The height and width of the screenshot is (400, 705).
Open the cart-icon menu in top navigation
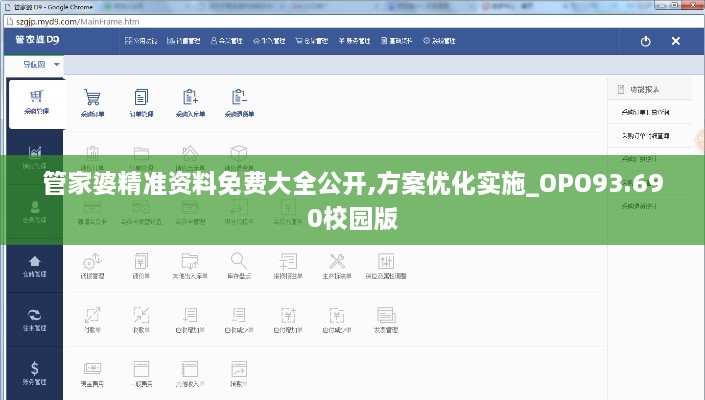(312, 41)
